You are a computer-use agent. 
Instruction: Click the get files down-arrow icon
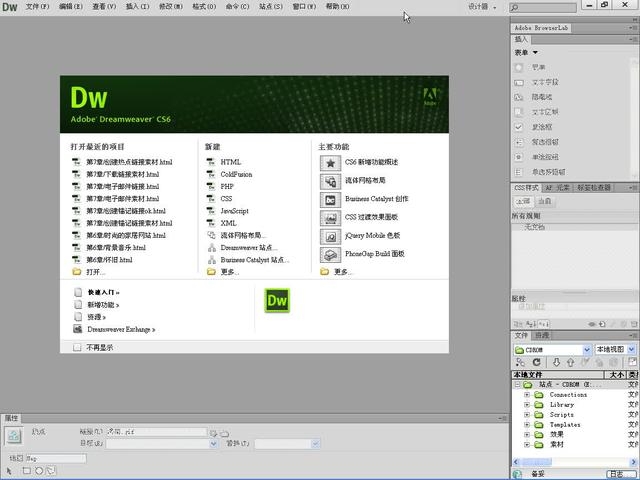point(556,362)
